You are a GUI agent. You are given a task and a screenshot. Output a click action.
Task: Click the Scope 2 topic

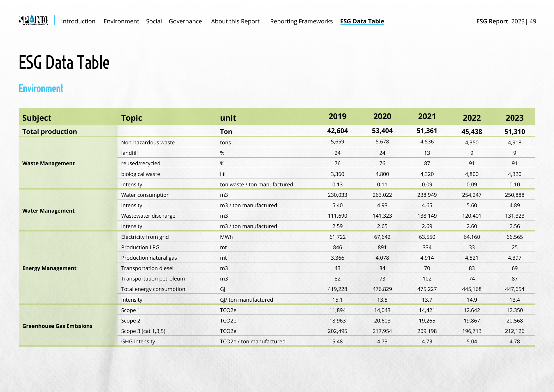[131, 321]
